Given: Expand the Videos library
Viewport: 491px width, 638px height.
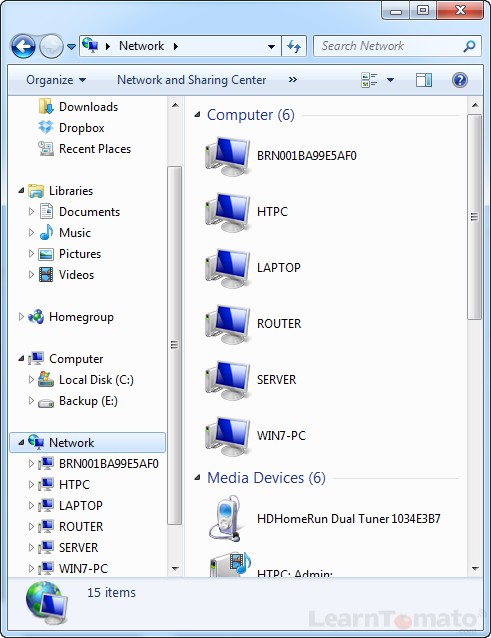Looking at the screenshot, I should (x=31, y=275).
